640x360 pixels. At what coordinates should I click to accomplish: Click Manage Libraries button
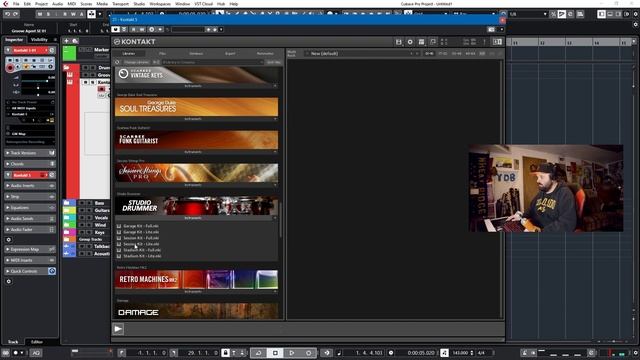coord(136,62)
